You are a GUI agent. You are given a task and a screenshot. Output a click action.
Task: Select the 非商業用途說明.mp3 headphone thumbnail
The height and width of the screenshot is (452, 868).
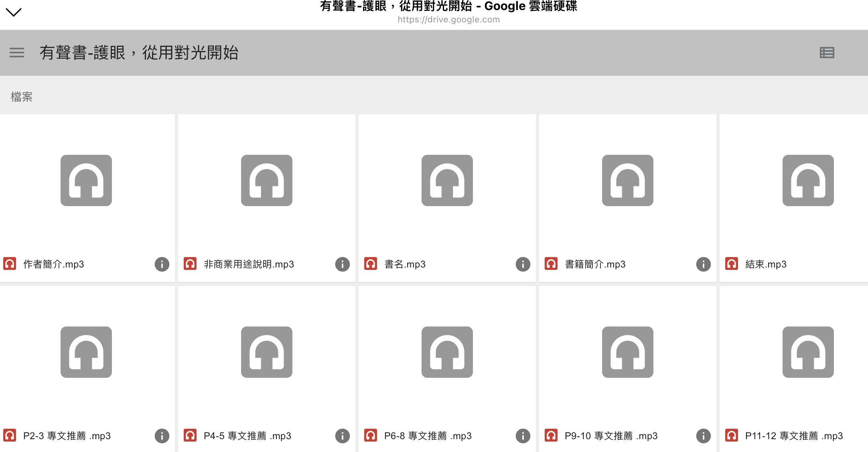pyautogui.click(x=267, y=180)
